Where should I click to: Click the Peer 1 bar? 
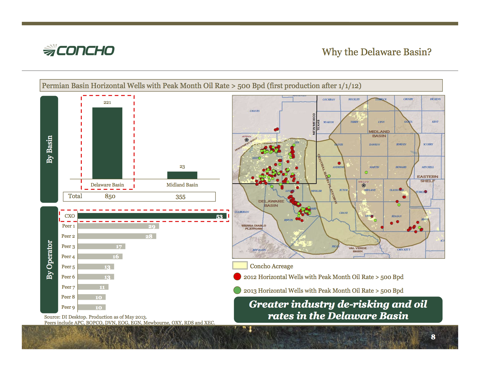[118, 226]
